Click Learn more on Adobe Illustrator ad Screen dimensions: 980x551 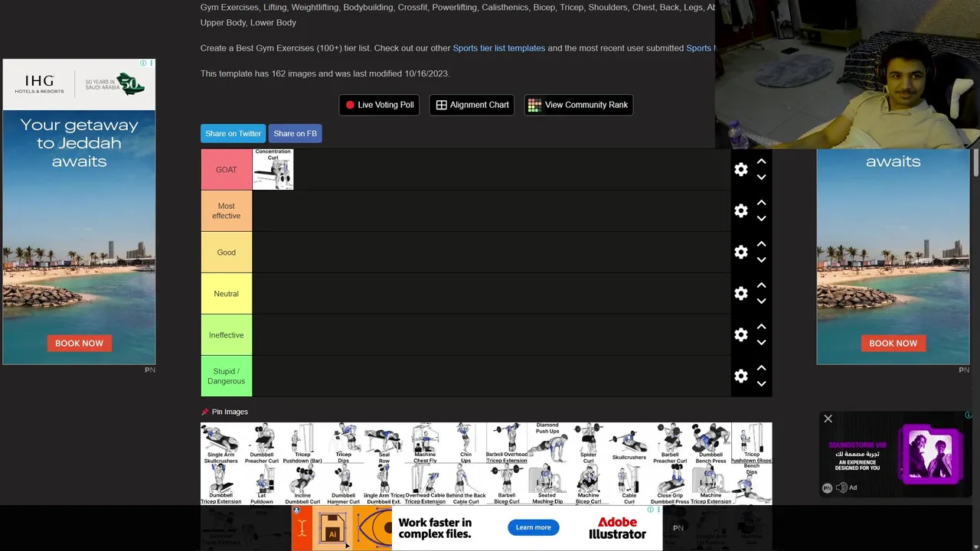533,527
